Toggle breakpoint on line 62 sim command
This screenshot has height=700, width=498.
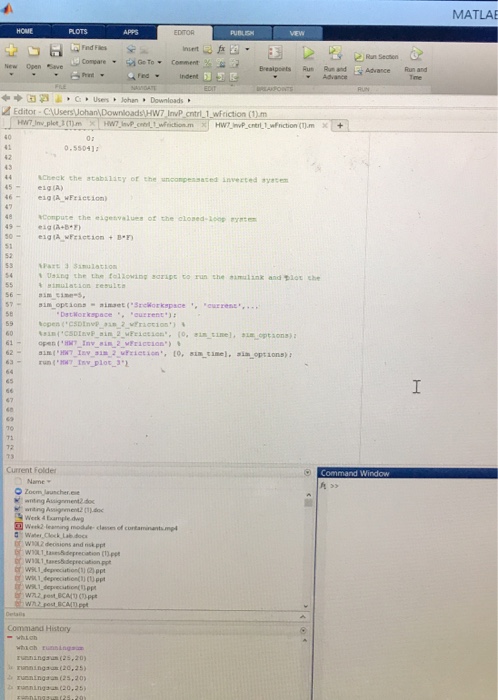(19, 353)
